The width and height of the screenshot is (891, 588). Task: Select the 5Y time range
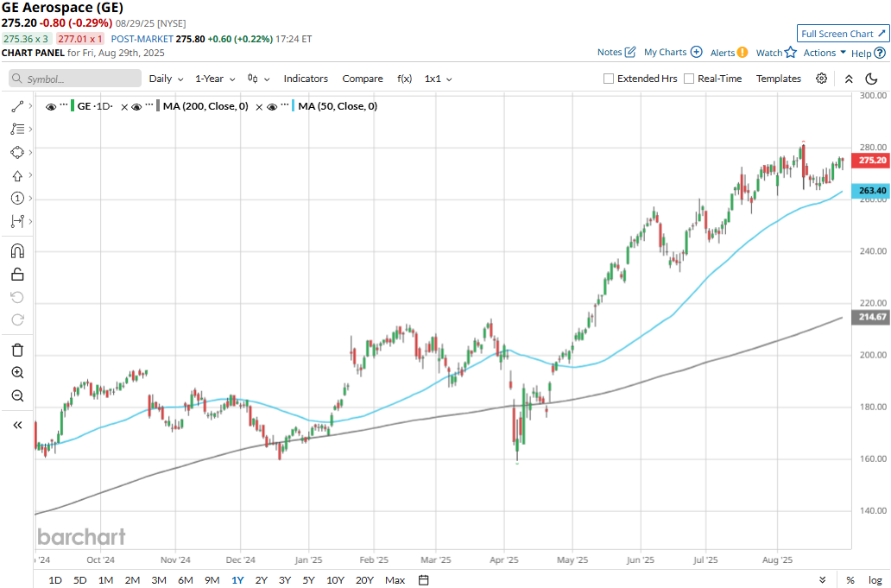click(308, 580)
